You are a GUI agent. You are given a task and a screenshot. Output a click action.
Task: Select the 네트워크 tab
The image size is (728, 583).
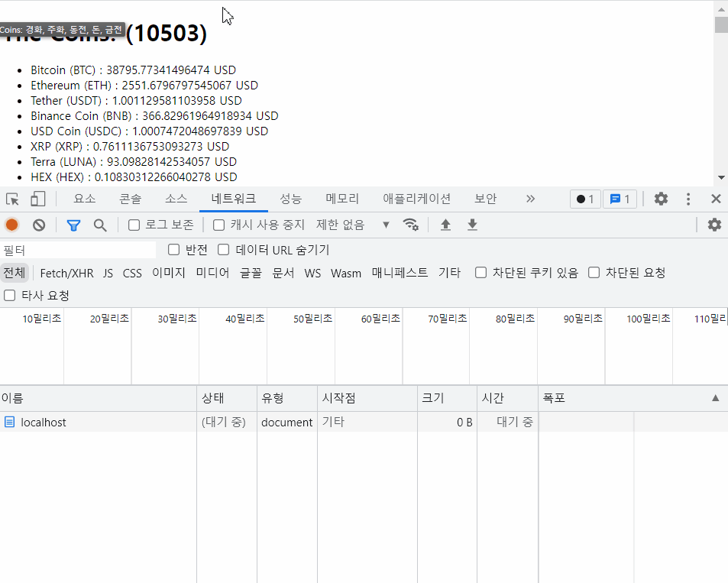pyautogui.click(x=234, y=199)
